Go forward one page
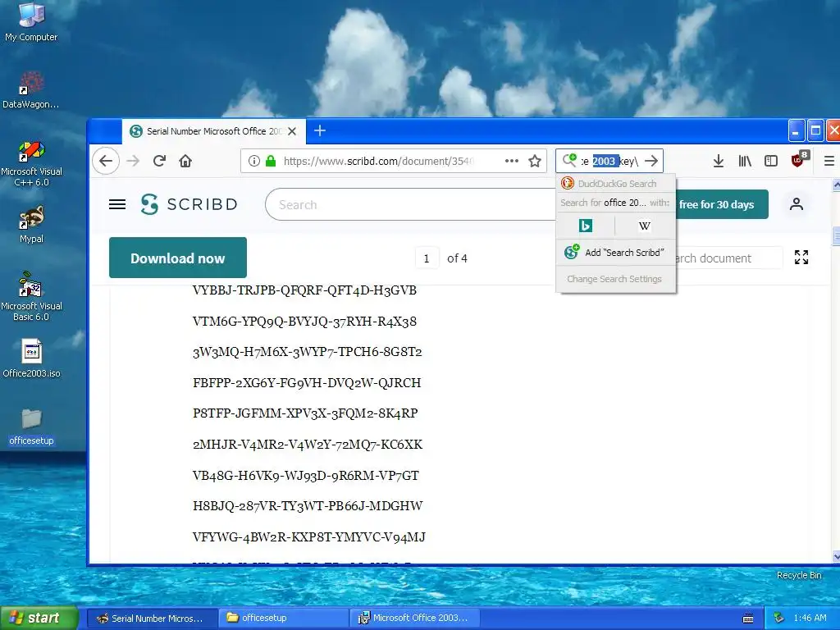Viewport: 840px width, 630px height. [133, 161]
